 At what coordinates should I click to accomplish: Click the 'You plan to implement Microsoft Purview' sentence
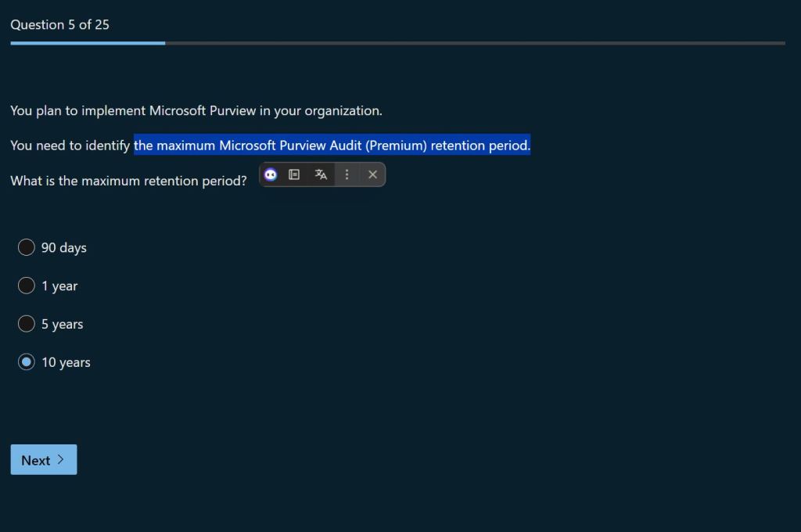click(196, 111)
